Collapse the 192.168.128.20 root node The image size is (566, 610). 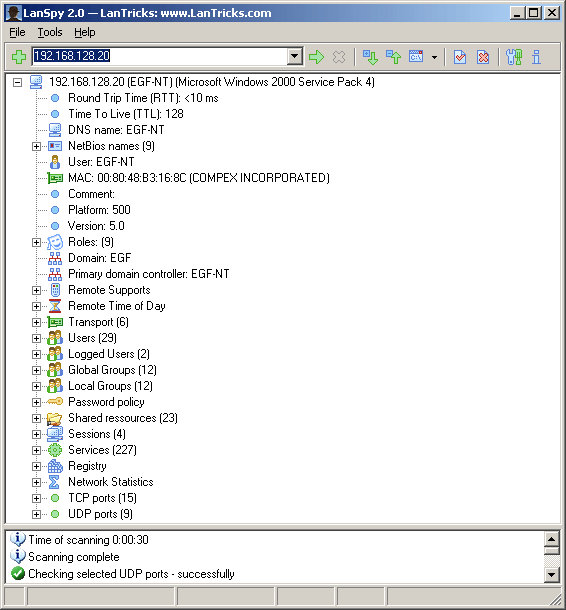(17, 82)
